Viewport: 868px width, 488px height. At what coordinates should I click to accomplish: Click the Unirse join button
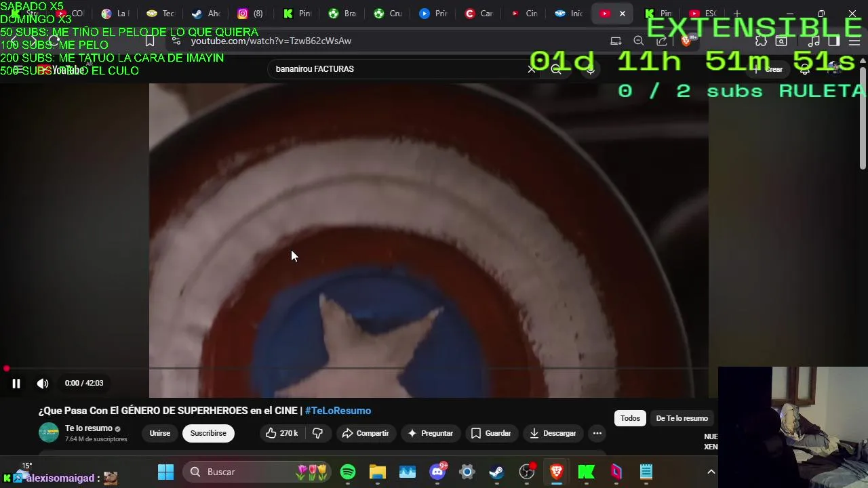click(x=160, y=433)
